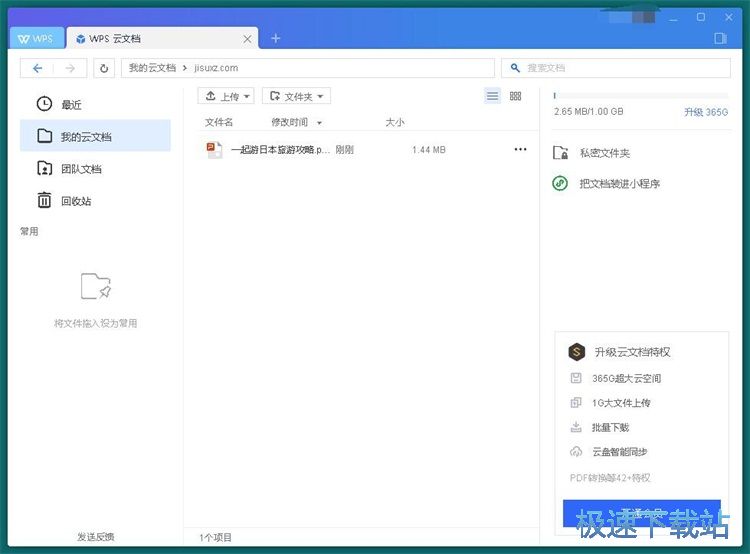Switch to list view
Screen dimensions: 750x554
[x=492, y=96]
